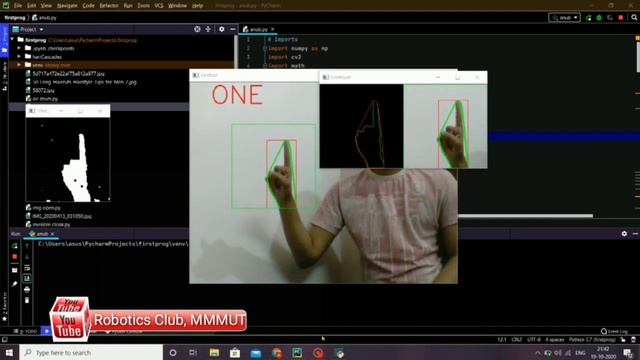Viewport: 640px width, 360px height.
Task: Collapse the firstprog root folder
Action: click(12, 40)
